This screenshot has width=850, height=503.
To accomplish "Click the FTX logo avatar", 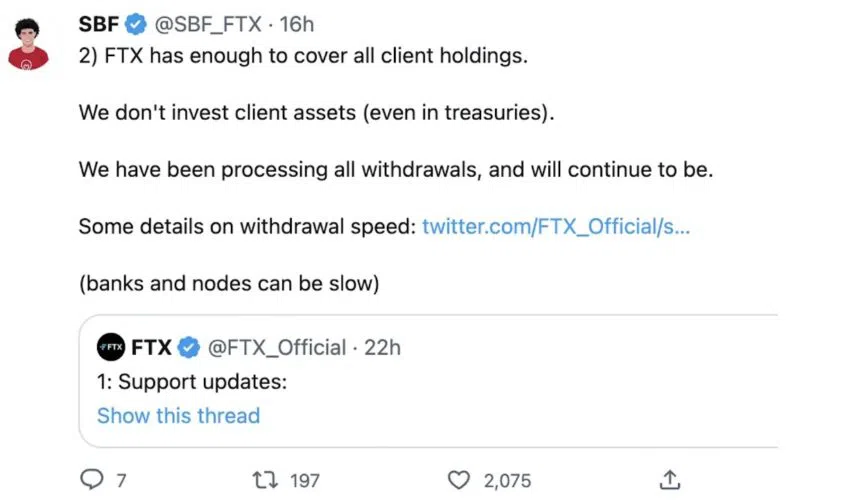I will (x=110, y=347).
